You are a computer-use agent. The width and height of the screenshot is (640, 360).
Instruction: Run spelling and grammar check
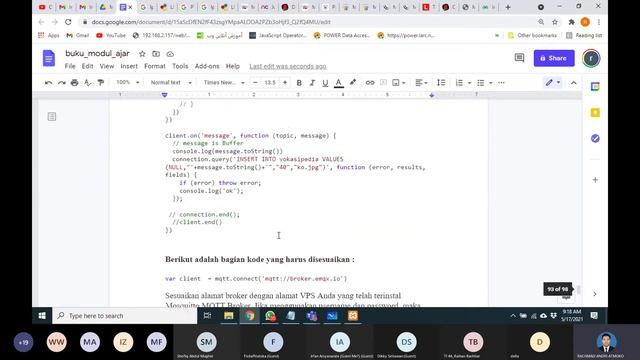coord(87,83)
